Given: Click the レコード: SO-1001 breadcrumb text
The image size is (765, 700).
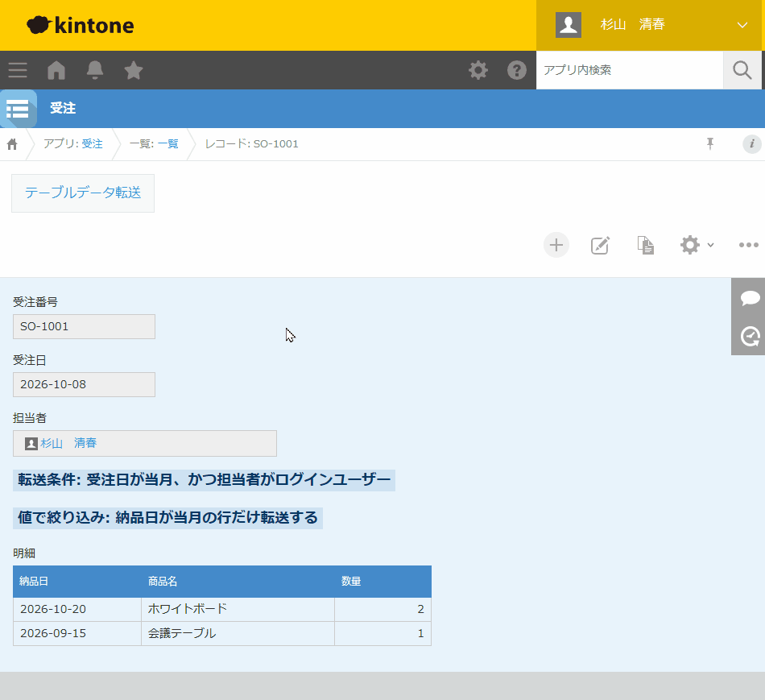Looking at the screenshot, I should [x=252, y=144].
